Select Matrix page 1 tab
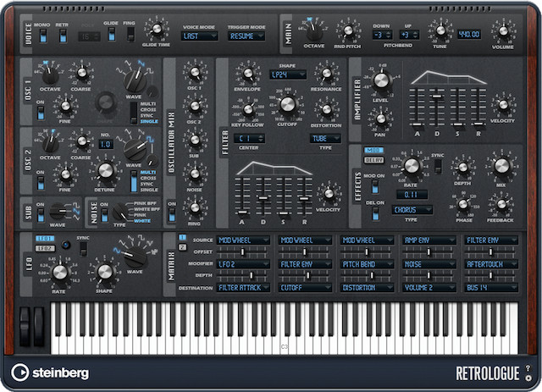Image resolution: width=542 pixels, height=392 pixels. click(x=182, y=237)
